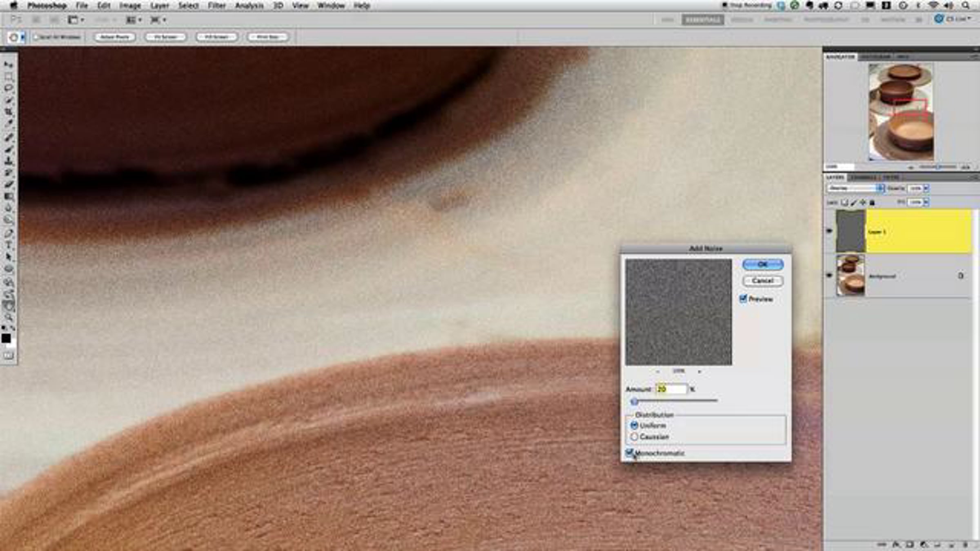
Task: Expand the layer Opacity dropdown arrow
Action: click(926, 188)
